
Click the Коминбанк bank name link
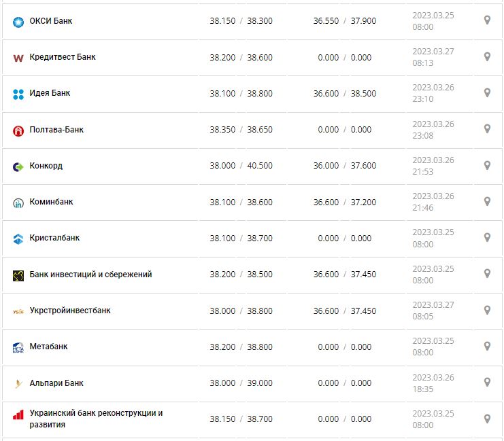click(52, 202)
